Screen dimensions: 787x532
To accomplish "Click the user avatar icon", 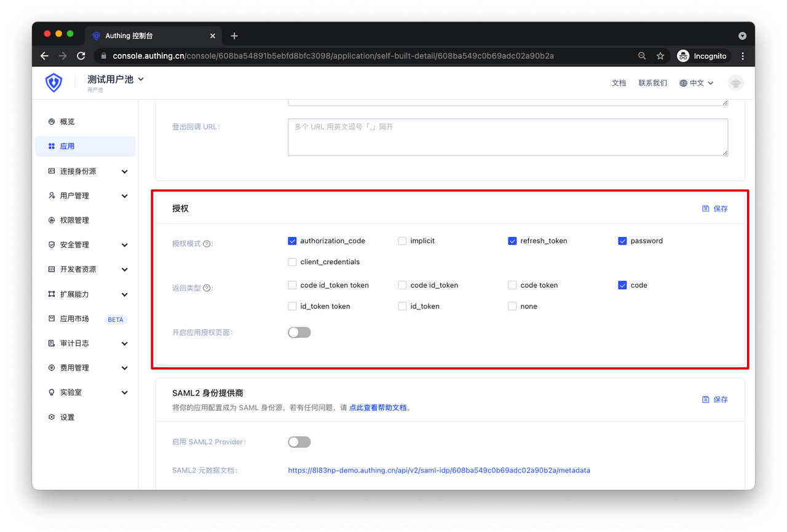I will click(x=735, y=83).
